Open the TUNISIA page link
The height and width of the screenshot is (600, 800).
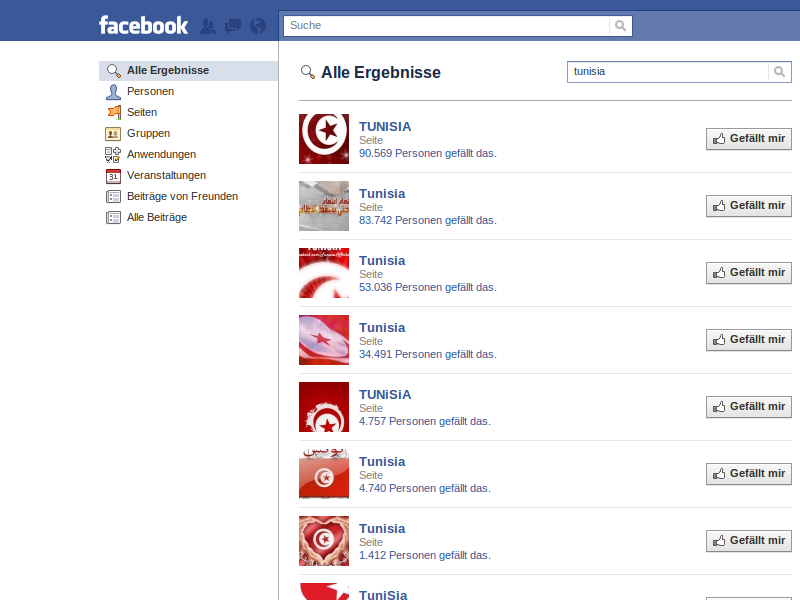click(x=384, y=126)
